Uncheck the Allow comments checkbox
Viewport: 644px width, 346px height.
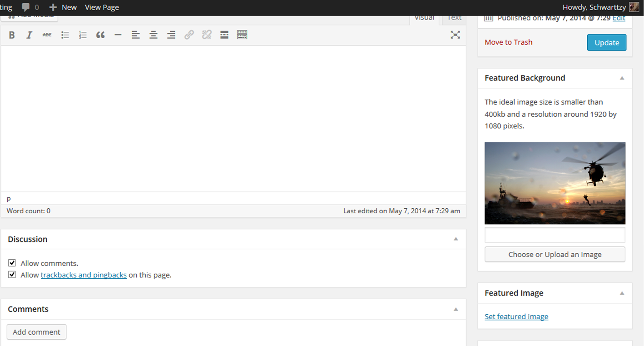12,263
